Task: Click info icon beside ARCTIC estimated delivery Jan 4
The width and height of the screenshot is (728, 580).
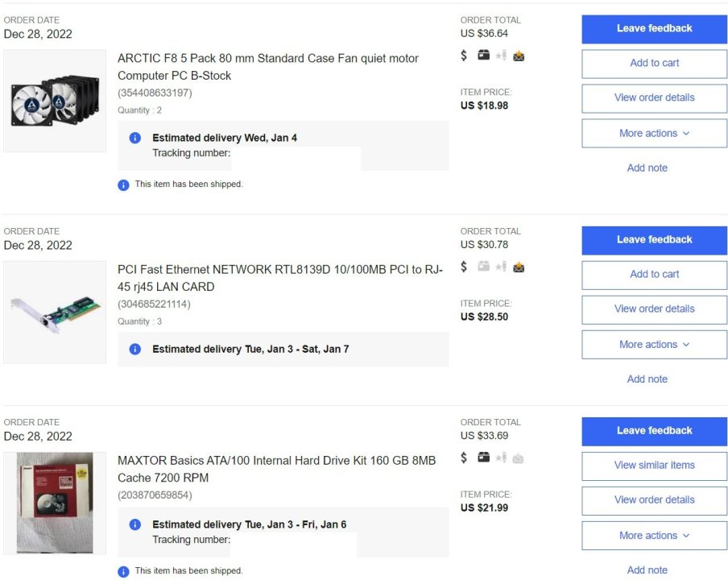Action: pos(135,138)
